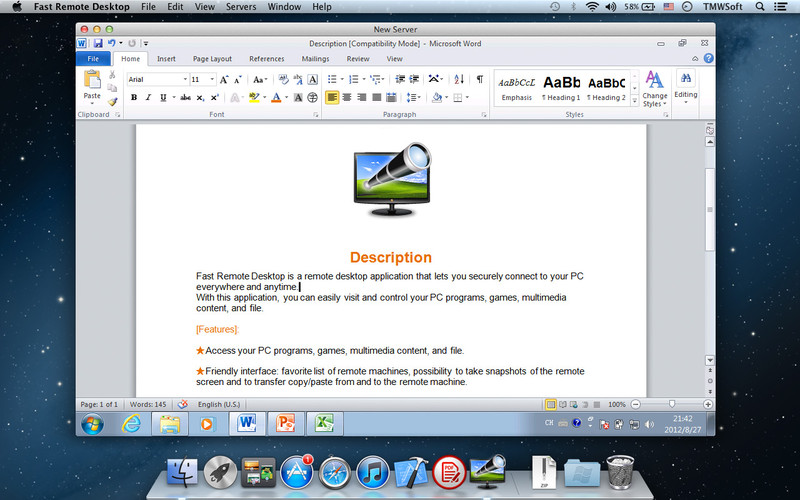Image resolution: width=800 pixels, height=500 pixels.
Task: Click the Center alignment icon
Action: [x=347, y=97]
